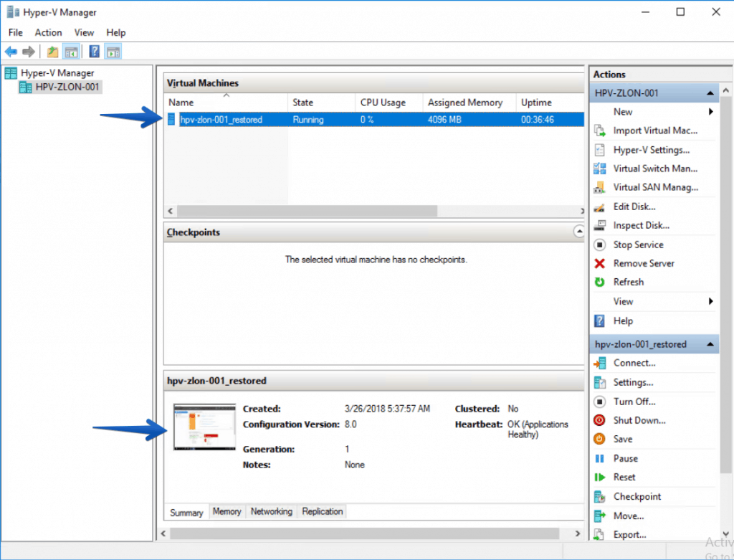Sort by Uptime column header

pos(550,103)
